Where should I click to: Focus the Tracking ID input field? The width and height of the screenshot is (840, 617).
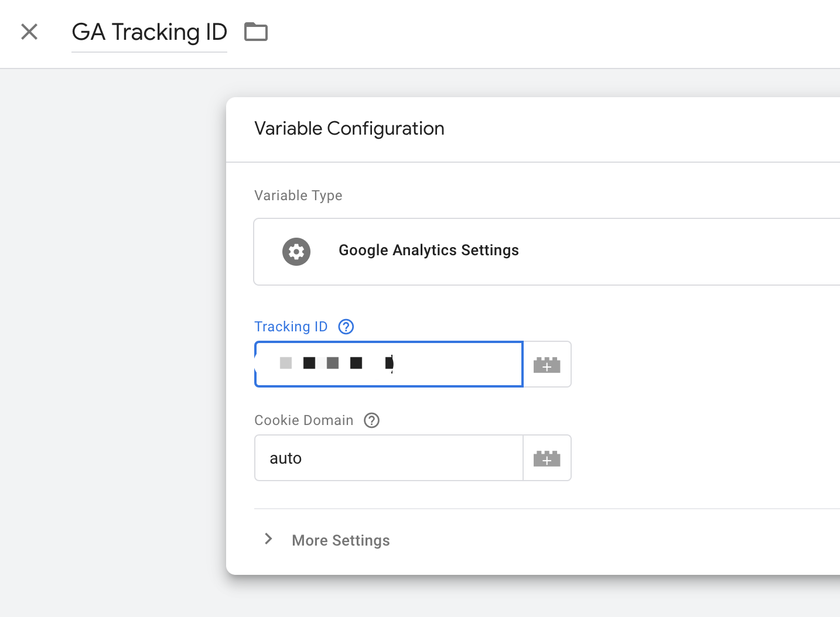389,364
